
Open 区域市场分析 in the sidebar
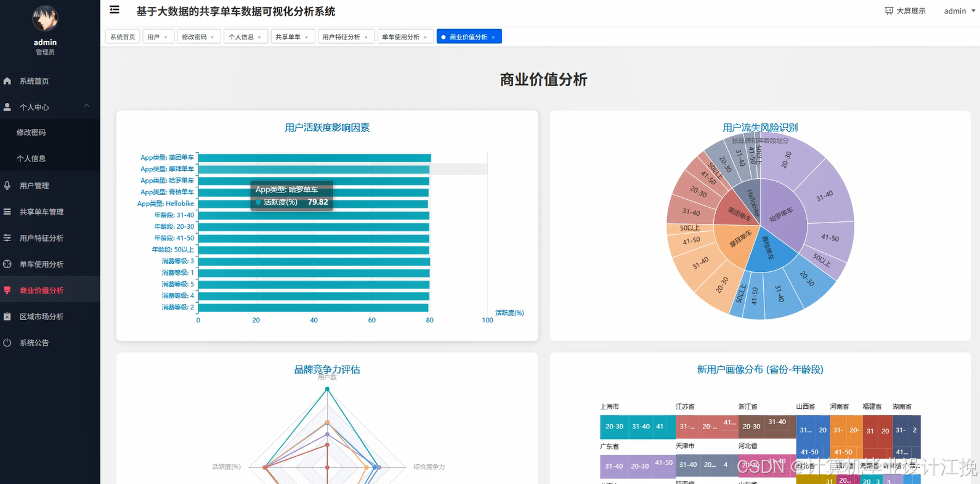[x=50, y=316]
